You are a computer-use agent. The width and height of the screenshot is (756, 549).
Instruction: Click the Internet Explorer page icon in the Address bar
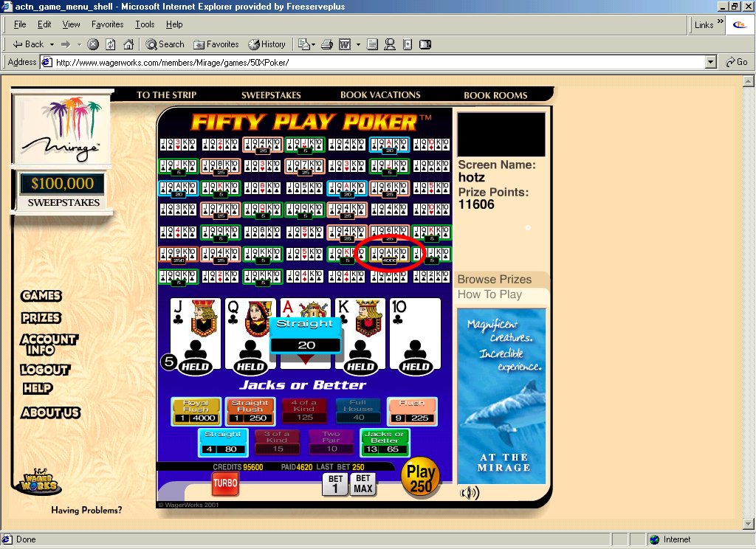(47, 62)
